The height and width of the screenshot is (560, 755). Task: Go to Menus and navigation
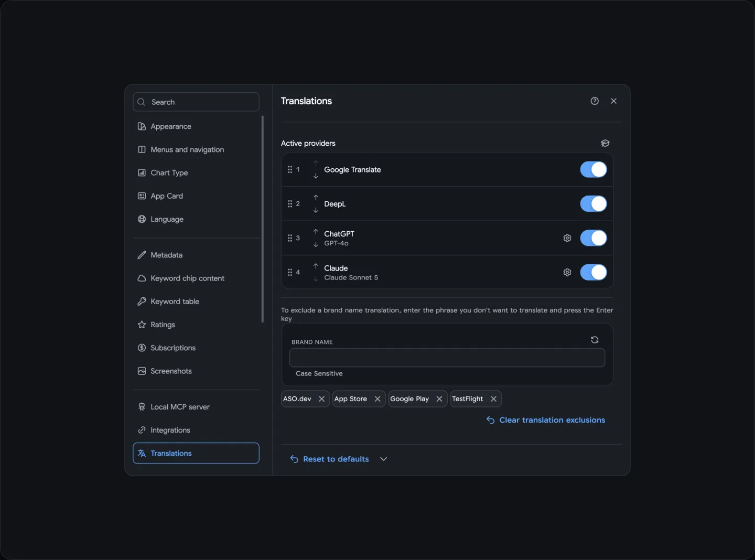[x=196, y=149]
